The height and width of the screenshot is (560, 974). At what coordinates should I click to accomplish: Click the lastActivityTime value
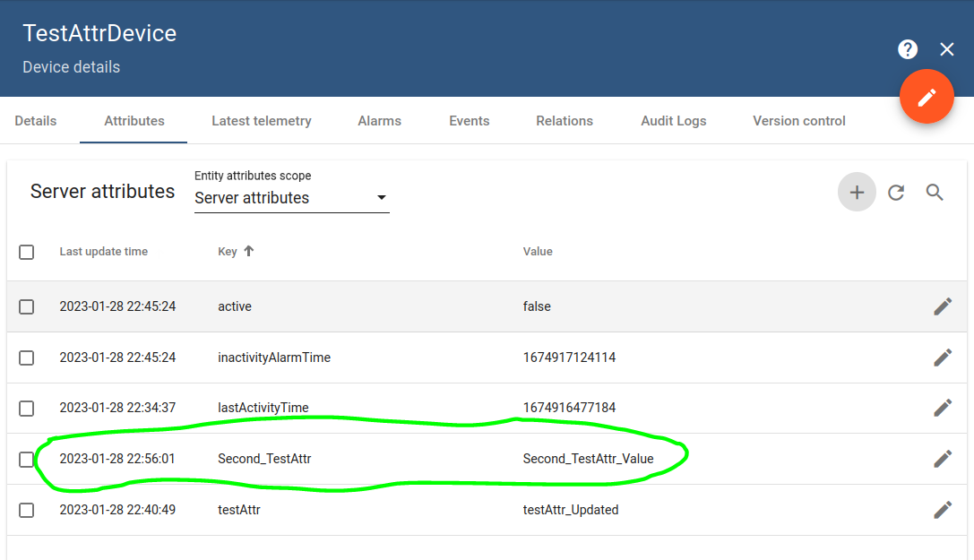click(570, 407)
